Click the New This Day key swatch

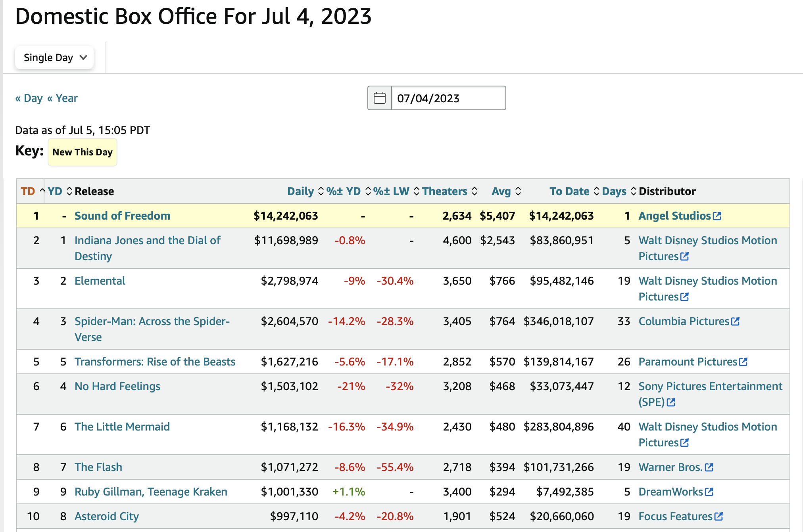coord(83,152)
